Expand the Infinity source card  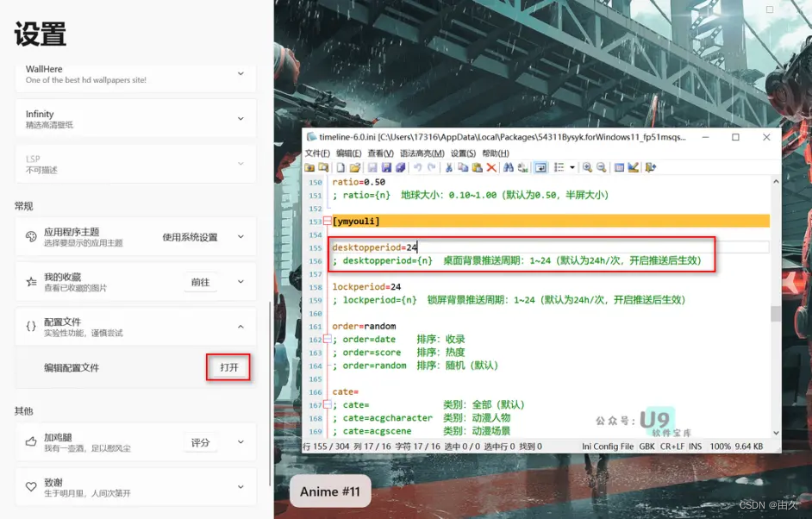click(x=240, y=119)
